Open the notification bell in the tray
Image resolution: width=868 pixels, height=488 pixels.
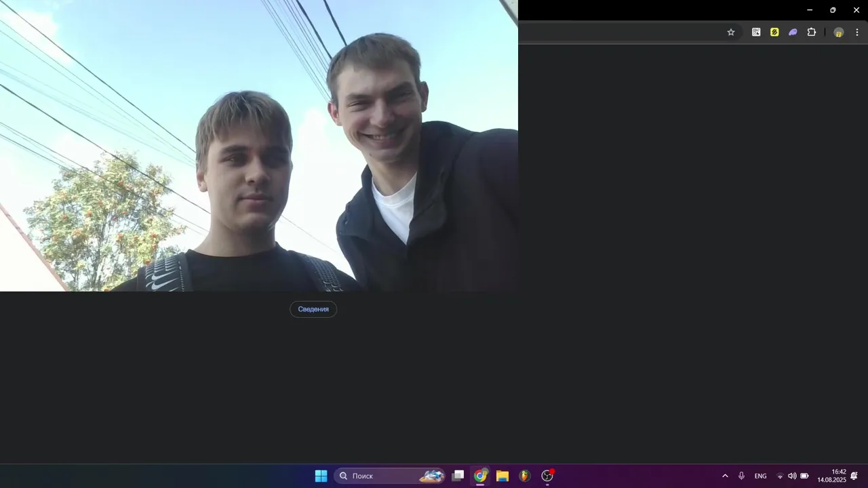pyautogui.click(x=854, y=476)
